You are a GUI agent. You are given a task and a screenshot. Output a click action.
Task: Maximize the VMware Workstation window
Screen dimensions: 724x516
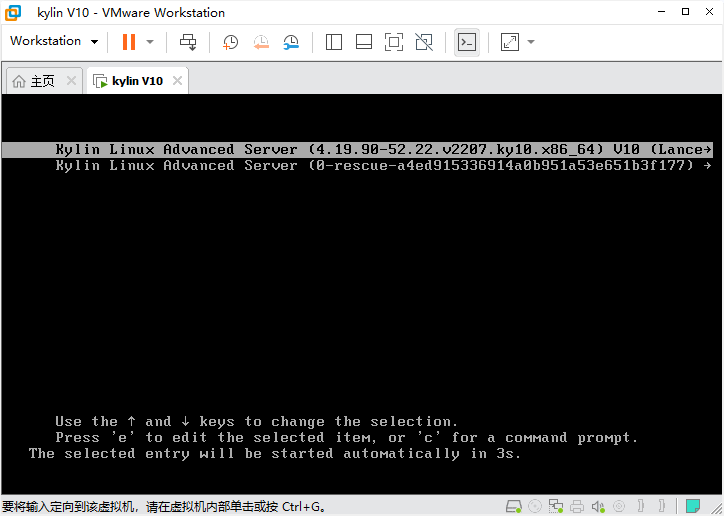[685, 12]
